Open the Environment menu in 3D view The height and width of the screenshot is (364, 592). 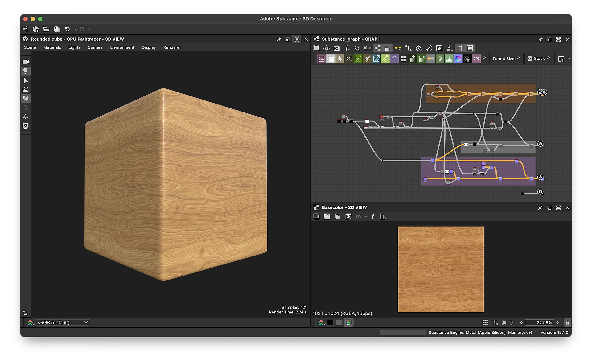point(122,47)
